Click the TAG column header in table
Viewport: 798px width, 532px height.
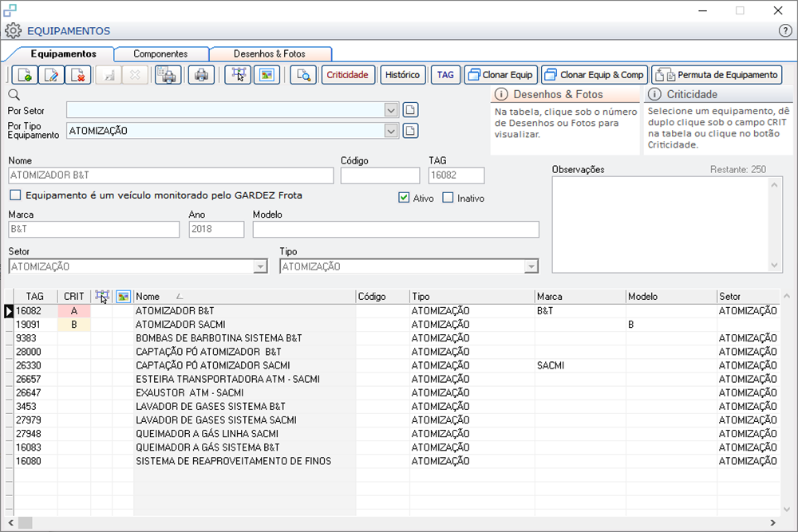35,297
